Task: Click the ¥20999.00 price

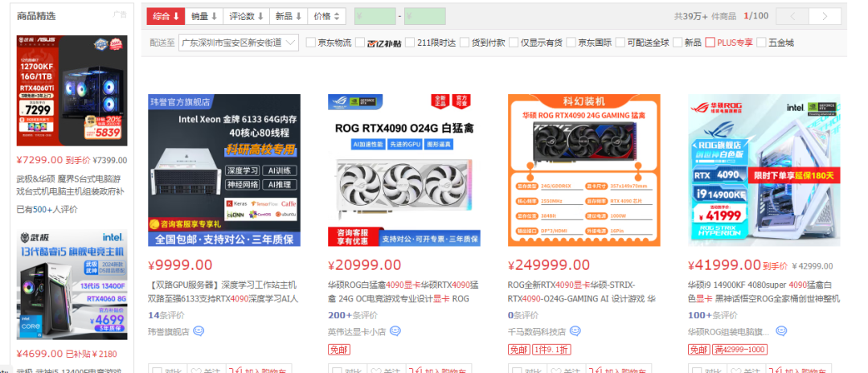Action: [364, 265]
